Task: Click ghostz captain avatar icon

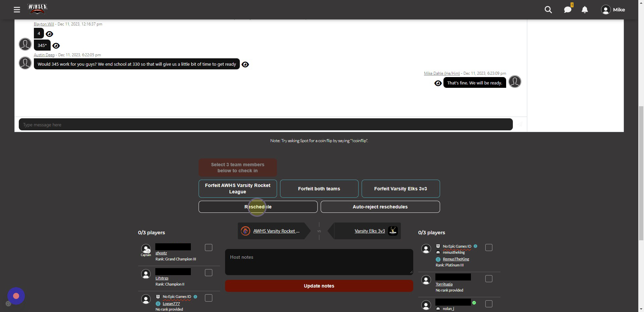Action: [146, 249]
